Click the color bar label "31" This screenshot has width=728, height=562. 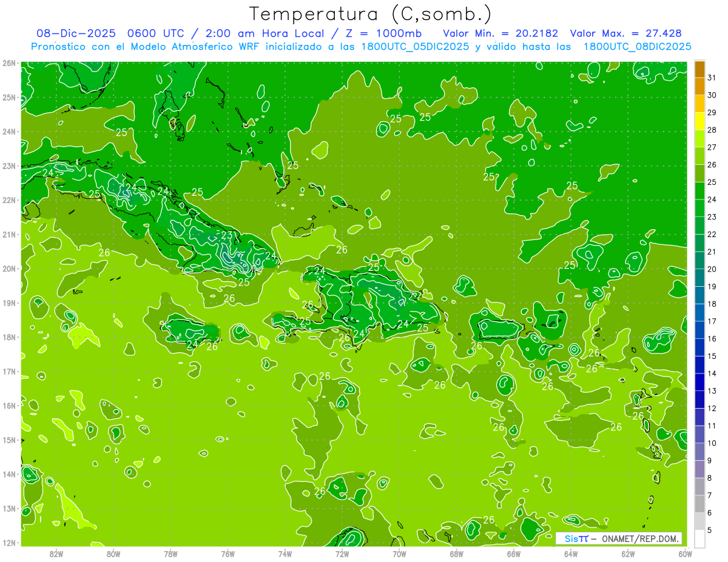pos(712,78)
